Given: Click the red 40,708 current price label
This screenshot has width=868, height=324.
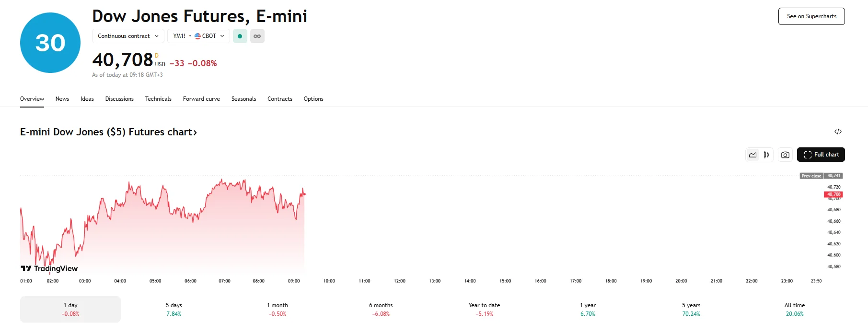Looking at the screenshot, I should (x=833, y=194).
